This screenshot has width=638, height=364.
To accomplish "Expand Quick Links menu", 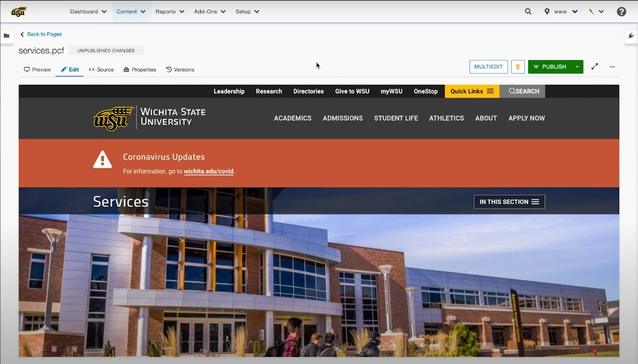I will click(472, 91).
